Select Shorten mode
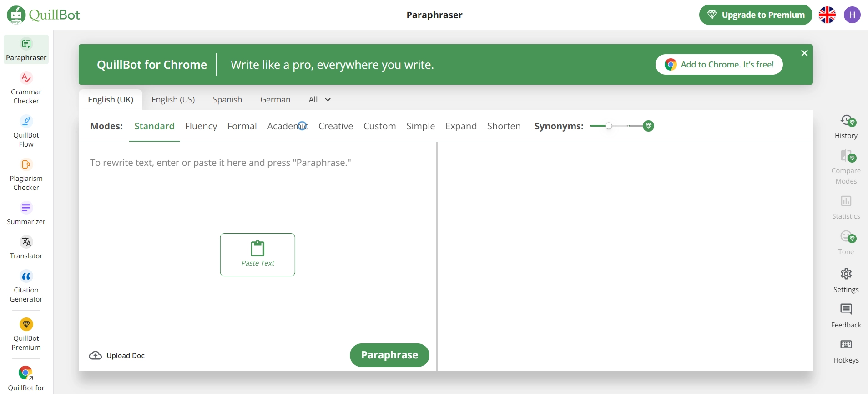The image size is (868, 394). click(504, 126)
